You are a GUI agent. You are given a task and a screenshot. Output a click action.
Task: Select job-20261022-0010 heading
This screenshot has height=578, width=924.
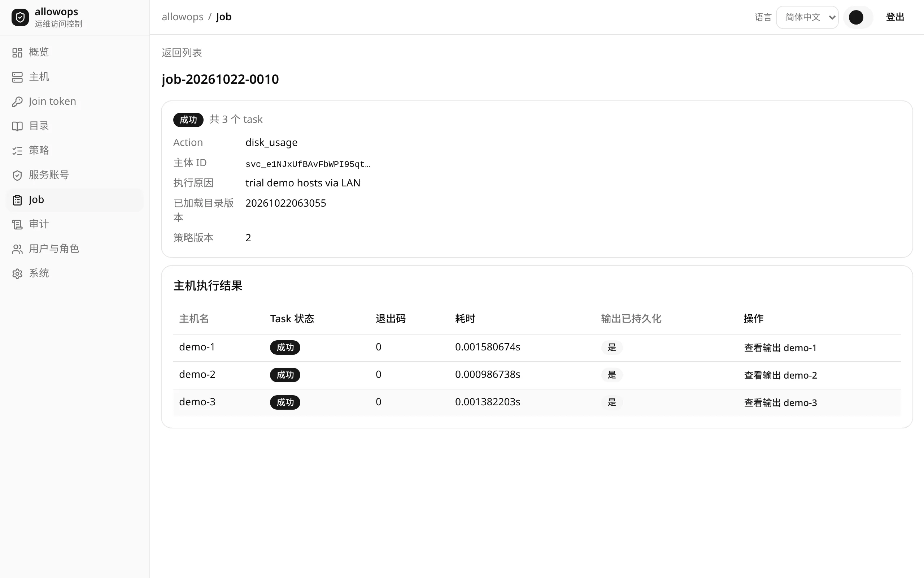pyautogui.click(x=220, y=79)
